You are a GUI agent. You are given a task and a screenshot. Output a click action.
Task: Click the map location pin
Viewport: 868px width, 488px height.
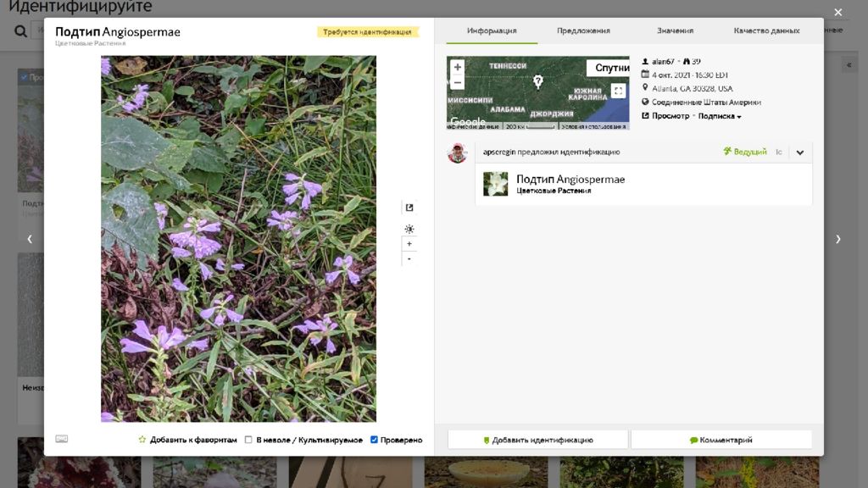(x=537, y=82)
